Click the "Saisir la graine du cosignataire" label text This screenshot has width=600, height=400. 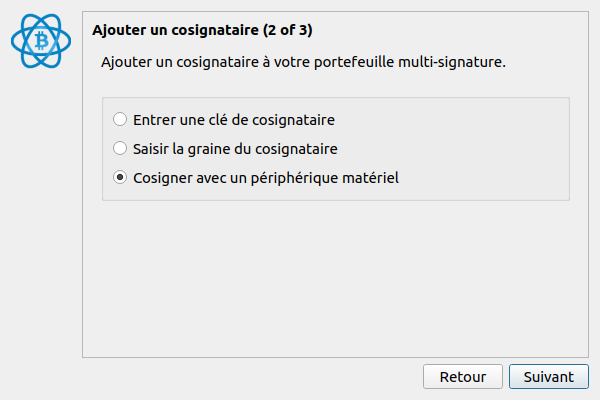pos(235,149)
